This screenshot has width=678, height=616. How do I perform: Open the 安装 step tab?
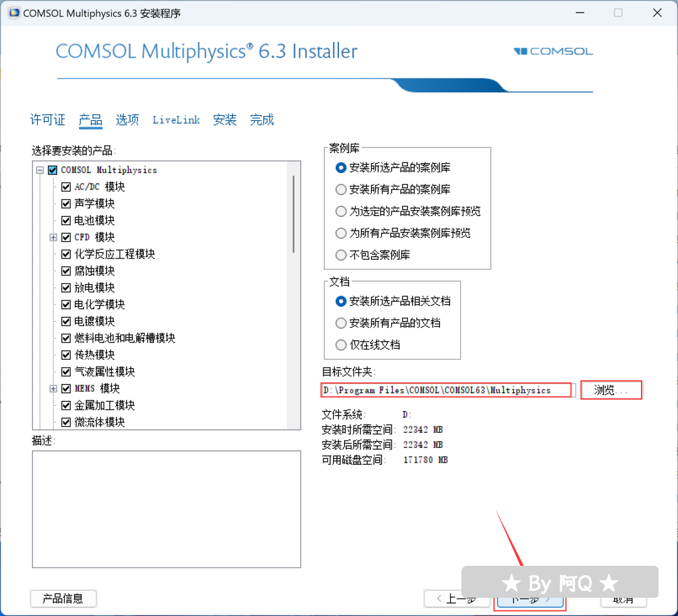coord(224,120)
